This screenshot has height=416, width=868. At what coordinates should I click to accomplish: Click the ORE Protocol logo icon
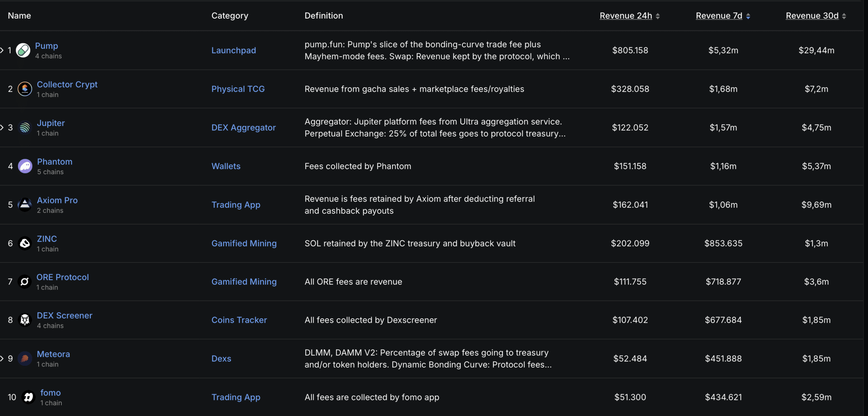[24, 282]
